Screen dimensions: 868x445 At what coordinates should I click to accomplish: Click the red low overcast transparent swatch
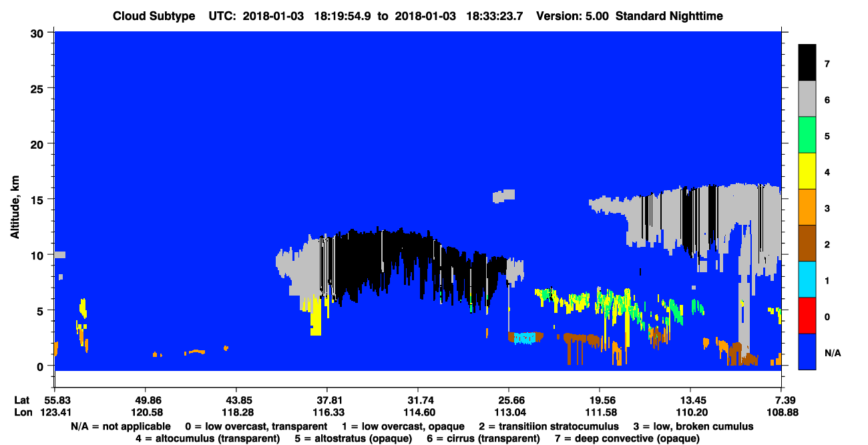pyautogui.click(x=807, y=316)
